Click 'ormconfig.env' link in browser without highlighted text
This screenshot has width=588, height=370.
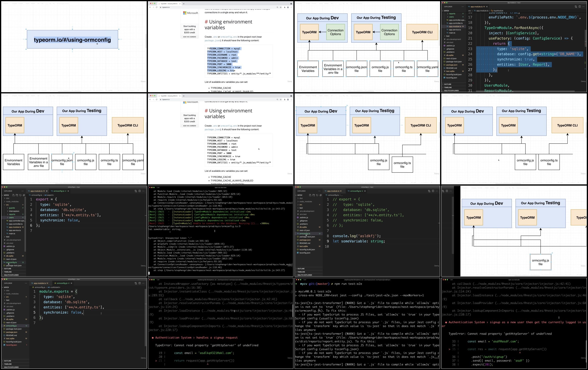point(229,126)
